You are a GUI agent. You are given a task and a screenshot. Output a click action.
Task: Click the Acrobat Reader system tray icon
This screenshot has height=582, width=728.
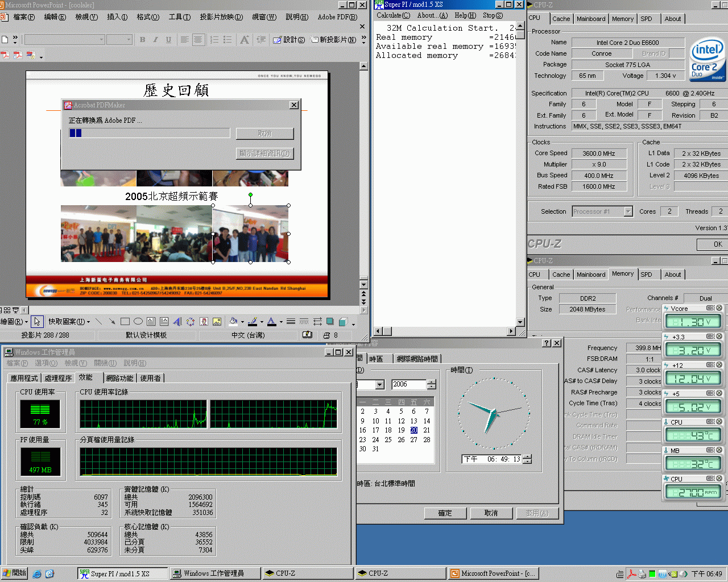pyautogui.click(x=631, y=574)
